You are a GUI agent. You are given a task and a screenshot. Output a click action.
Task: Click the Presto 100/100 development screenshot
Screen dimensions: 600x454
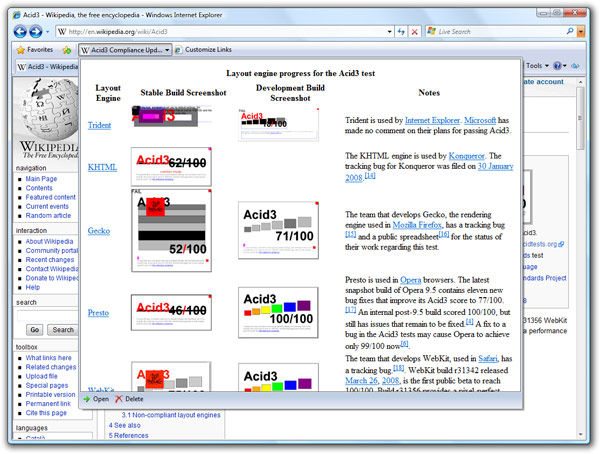coord(278,312)
